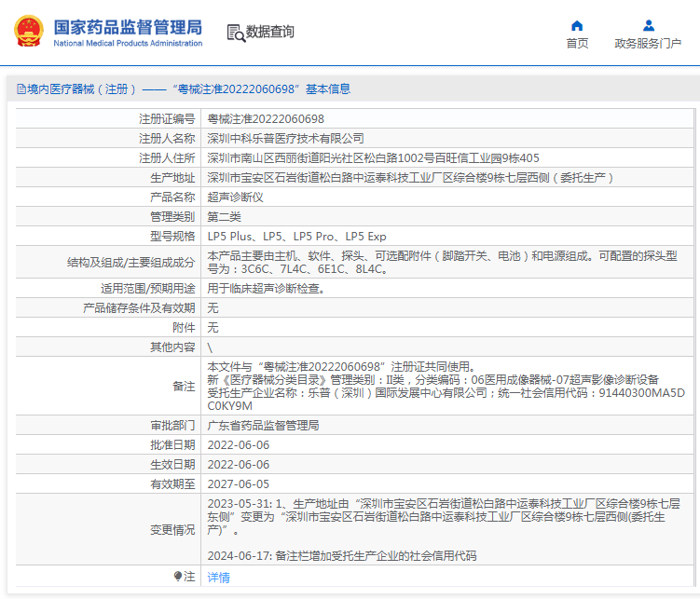The image size is (700, 599).
Task: Click the 审批部门 label
Action: pos(172,426)
